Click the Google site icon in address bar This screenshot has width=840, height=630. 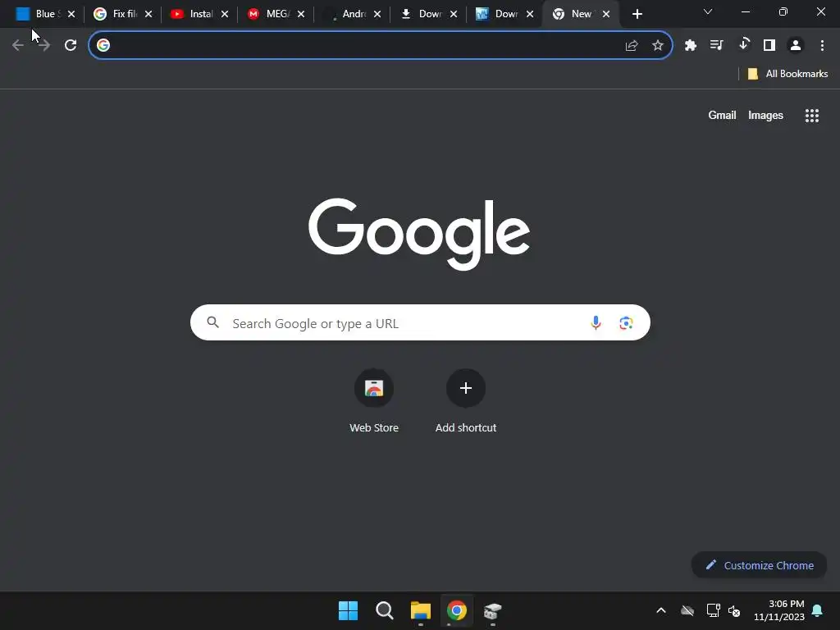tap(103, 46)
